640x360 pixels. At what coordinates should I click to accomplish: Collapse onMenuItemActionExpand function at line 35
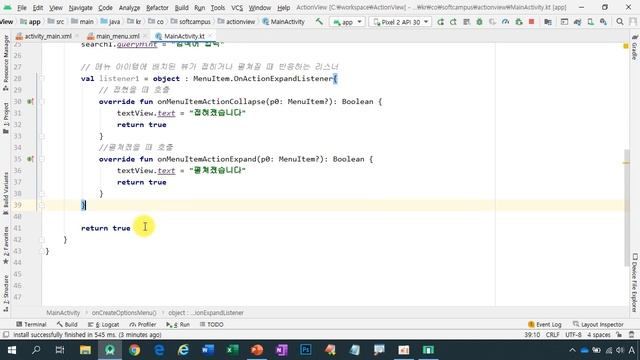pos(42,159)
